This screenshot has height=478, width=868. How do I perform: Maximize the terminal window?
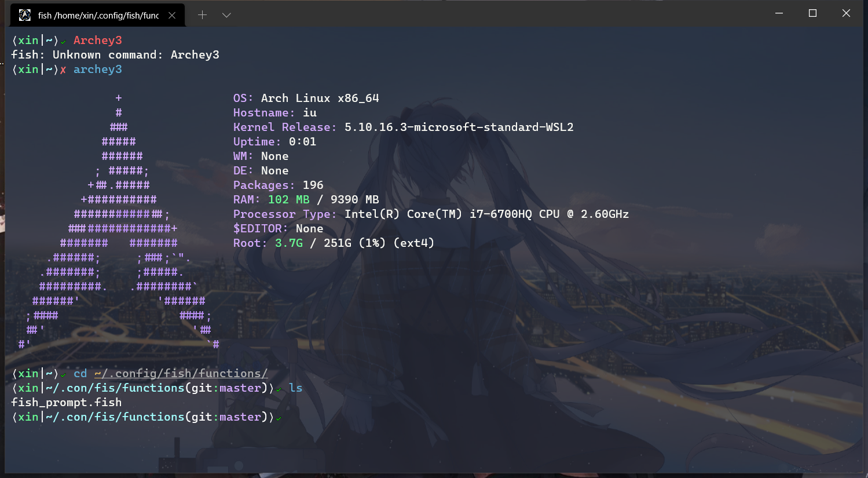point(812,13)
